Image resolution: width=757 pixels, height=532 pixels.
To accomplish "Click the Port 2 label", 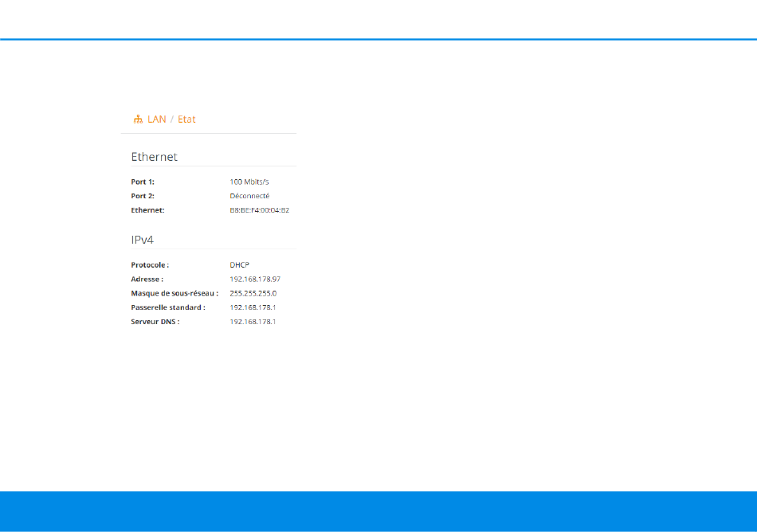I will click(x=143, y=196).
